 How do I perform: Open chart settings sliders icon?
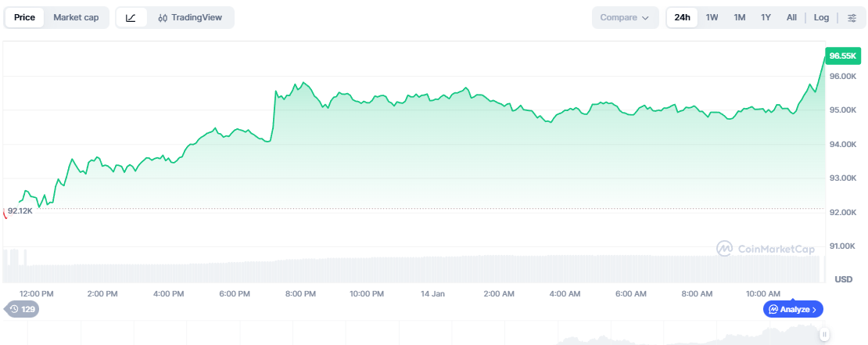[852, 18]
